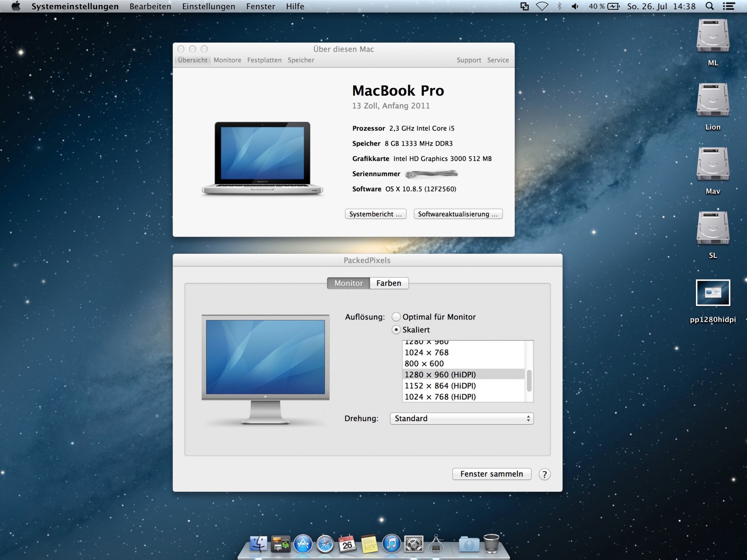This screenshot has height=560, width=747.
Task: Select the Skaliert resolution option
Action: click(x=396, y=330)
